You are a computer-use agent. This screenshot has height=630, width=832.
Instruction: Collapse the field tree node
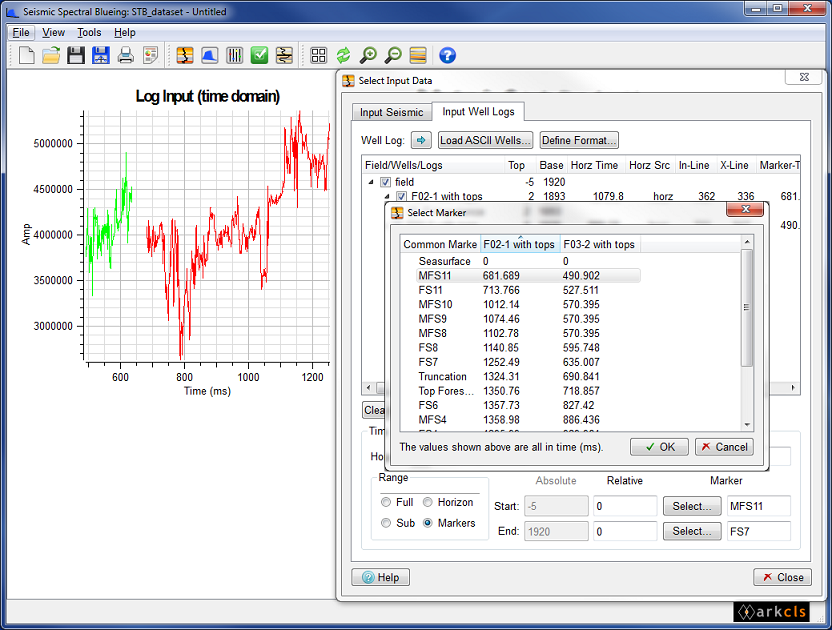(x=371, y=182)
